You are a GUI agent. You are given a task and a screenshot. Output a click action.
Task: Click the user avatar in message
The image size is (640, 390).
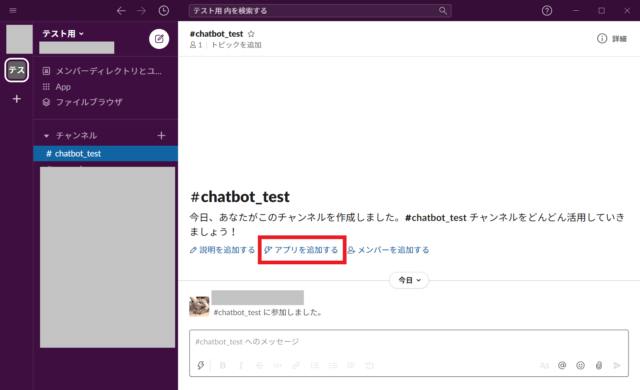click(x=199, y=306)
